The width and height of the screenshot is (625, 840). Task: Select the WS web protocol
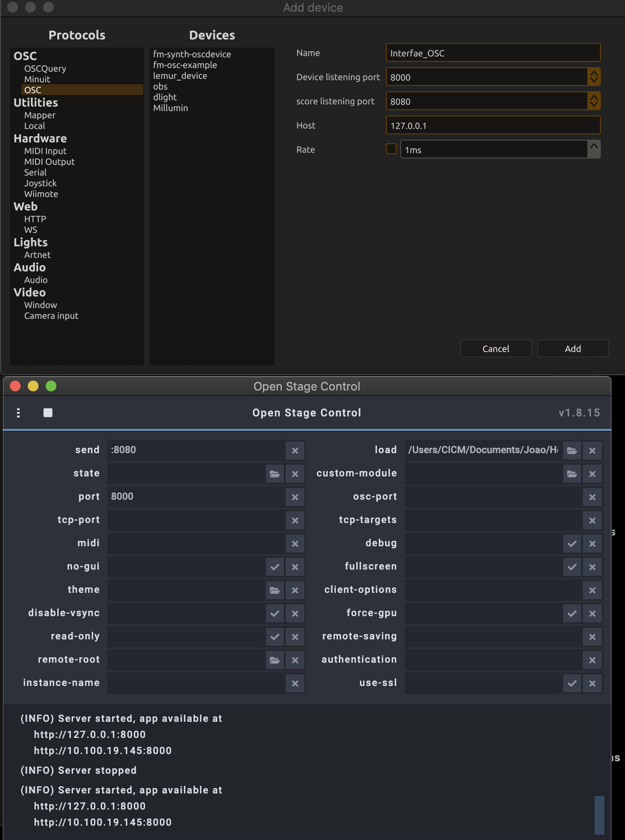pos(30,230)
